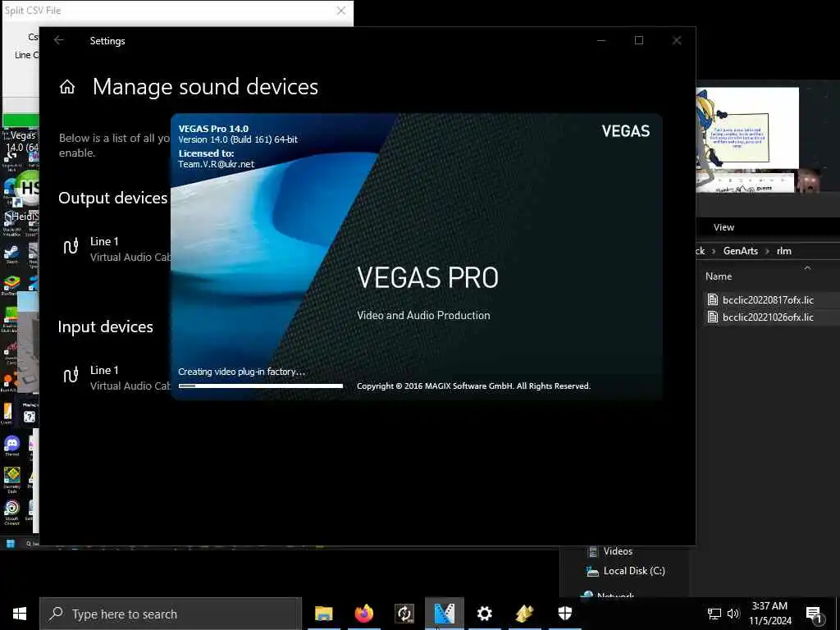Open the Ubisoft Connect desktop shortcut
840x630 pixels.
[11, 510]
